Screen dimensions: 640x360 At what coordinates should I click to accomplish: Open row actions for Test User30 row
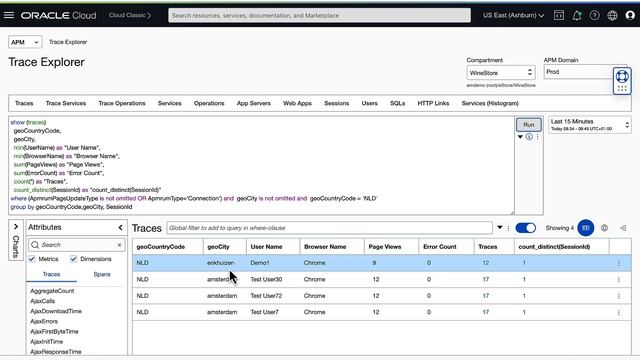pyautogui.click(x=619, y=280)
